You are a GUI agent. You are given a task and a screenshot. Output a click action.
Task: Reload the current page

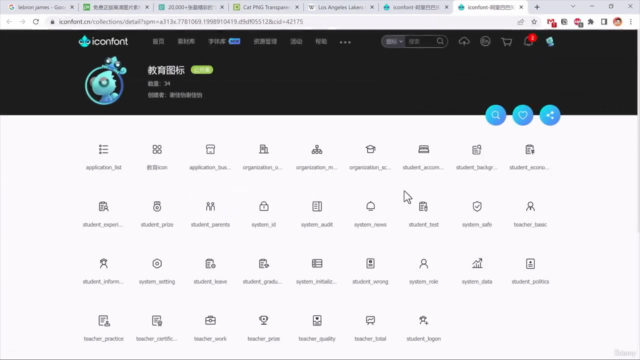36,22
